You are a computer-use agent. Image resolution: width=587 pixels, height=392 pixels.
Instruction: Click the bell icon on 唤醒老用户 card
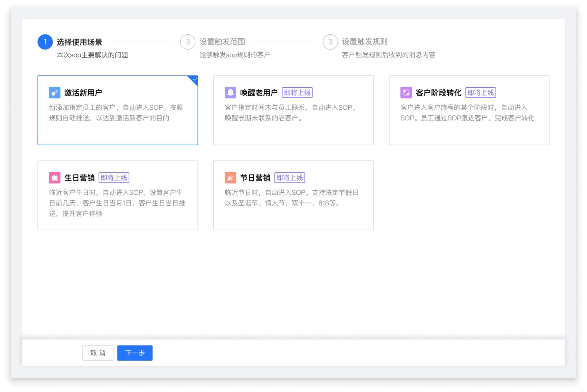(x=230, y=92)
